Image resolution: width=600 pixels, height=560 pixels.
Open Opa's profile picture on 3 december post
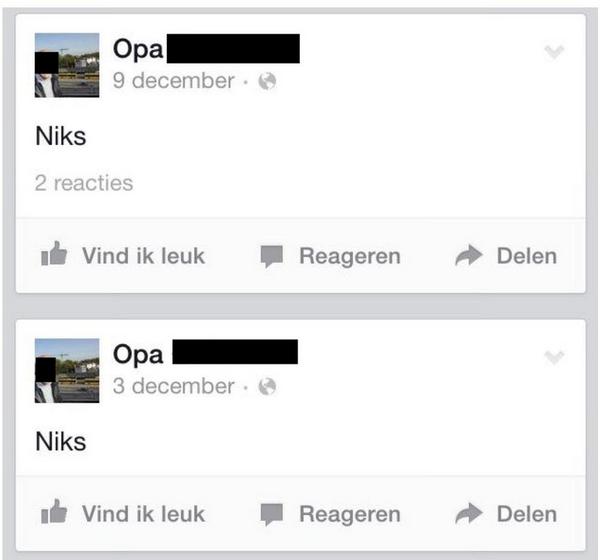[x=67, y=371]
